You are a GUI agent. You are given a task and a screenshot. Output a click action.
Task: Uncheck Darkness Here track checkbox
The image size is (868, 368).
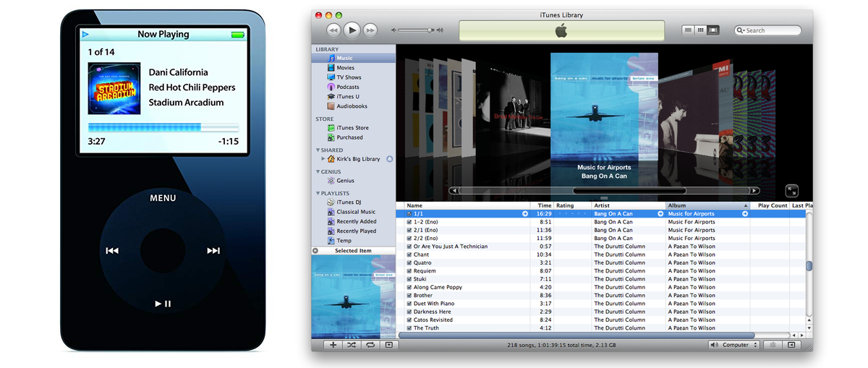(x=409, y=312)
